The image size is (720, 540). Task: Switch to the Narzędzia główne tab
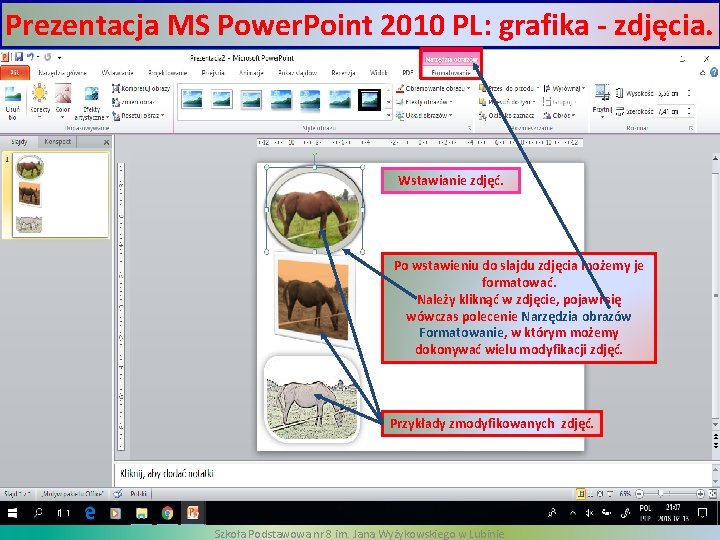62,73
